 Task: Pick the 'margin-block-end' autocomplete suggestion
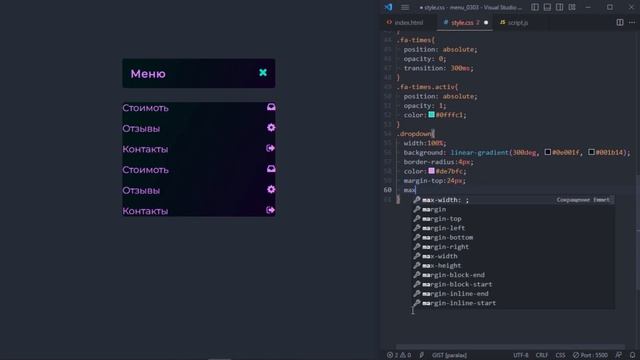[x=513, y=275]
